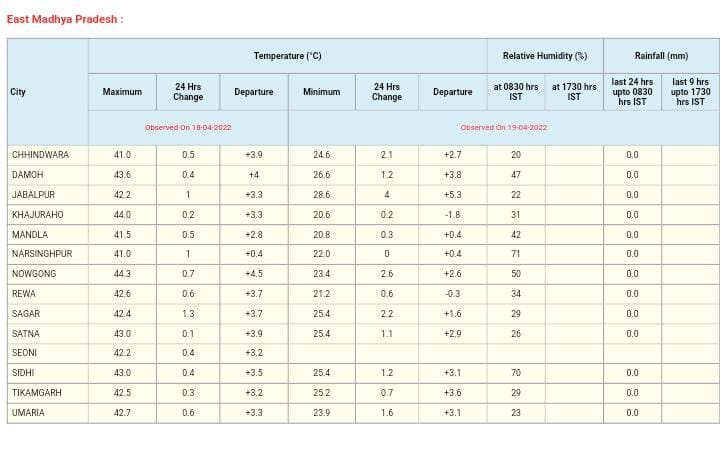Click the Maximum temperature column header

122,92
